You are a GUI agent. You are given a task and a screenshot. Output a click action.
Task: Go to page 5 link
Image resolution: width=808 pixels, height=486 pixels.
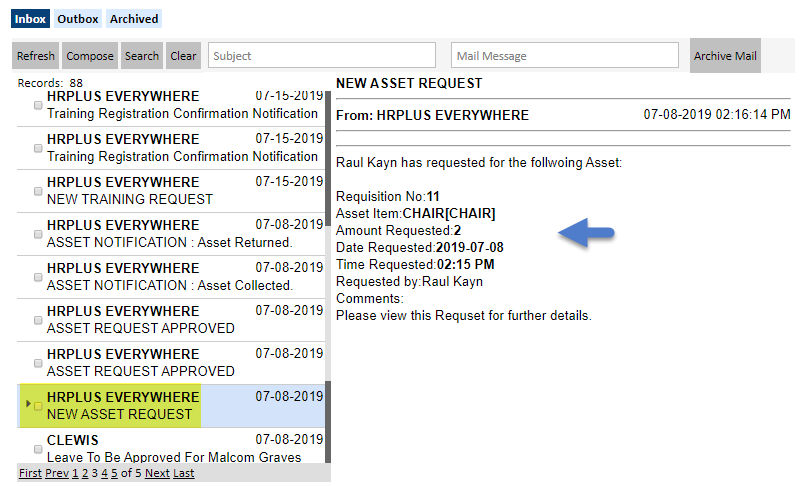[x=114, y=473]
